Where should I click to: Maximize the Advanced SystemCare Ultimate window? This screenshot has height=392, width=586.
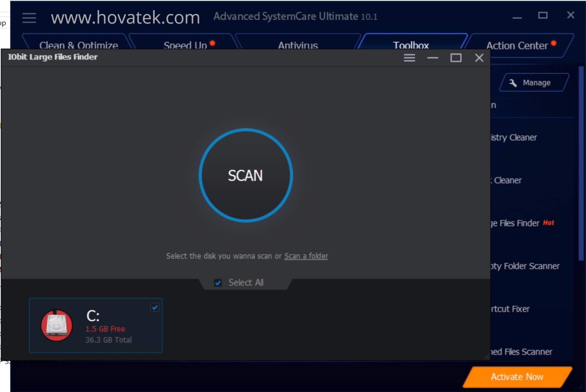point(543,15)
